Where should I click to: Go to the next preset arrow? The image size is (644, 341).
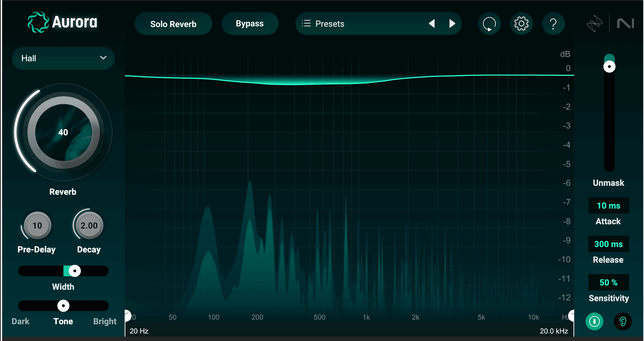point(452,24)
